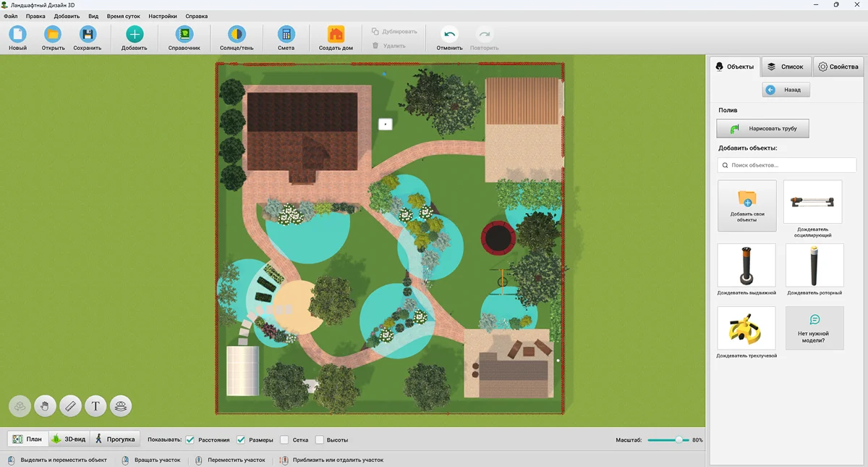Open the Правка menu

(35, 16)
